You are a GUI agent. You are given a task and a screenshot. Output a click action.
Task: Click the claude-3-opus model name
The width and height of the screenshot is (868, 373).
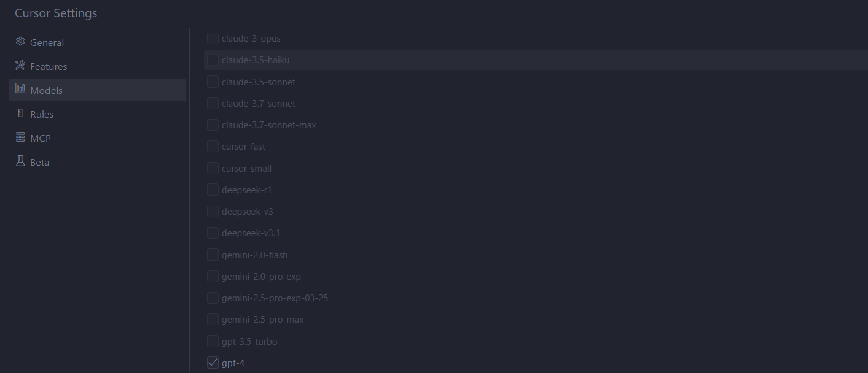point(251,39)
